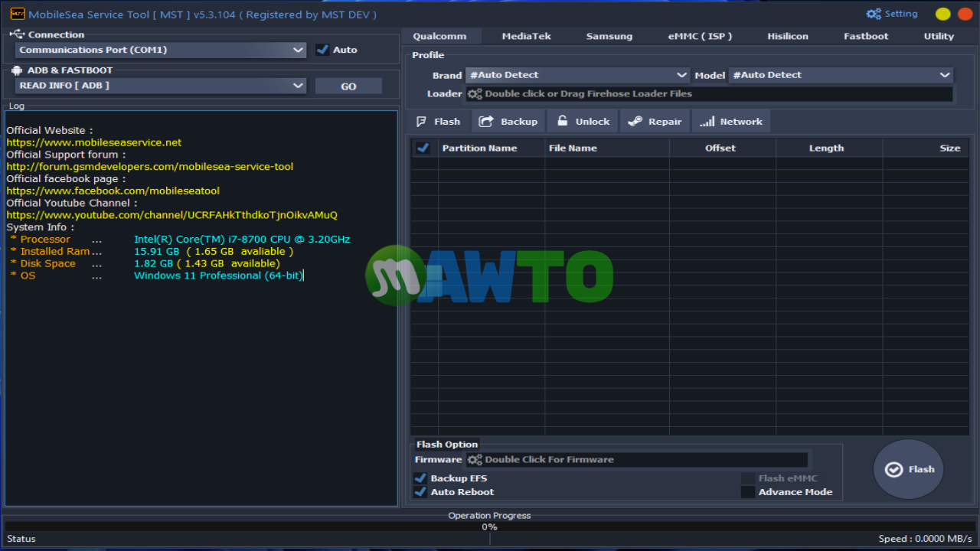Screen dimensions: 980x551
Task: Enable the Advance Mode checkbox
Action: click(748, 492)
